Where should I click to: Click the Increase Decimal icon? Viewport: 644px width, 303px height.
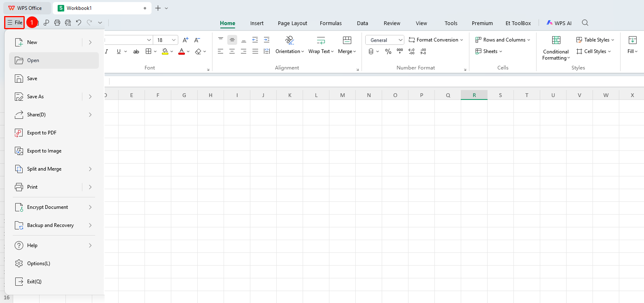click(411, 51)
